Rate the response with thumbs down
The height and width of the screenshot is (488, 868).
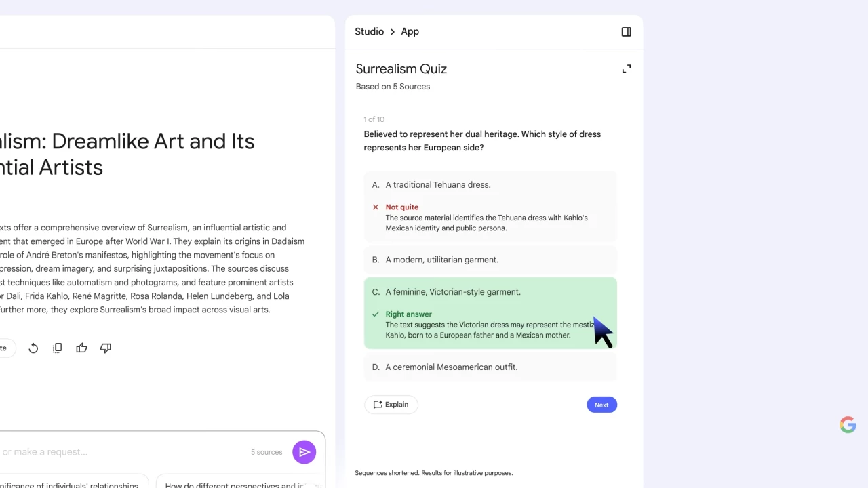click(x=105, y=348)
